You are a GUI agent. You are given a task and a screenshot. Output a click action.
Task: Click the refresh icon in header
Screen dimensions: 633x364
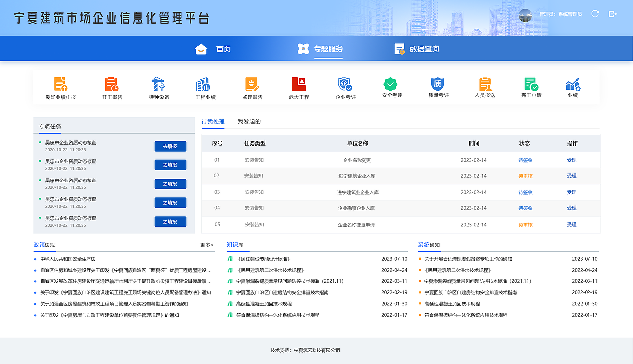click(595, 14)
